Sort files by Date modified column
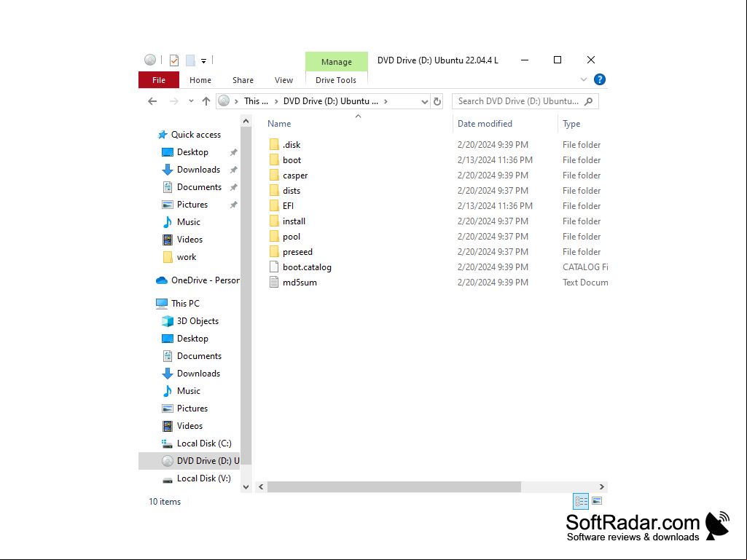Viewport: 747px width, 560px height. [x=485, y=124]
